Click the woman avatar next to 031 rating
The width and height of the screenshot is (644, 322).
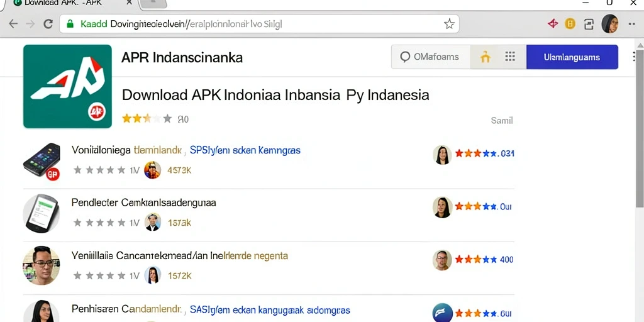point(442,155)
